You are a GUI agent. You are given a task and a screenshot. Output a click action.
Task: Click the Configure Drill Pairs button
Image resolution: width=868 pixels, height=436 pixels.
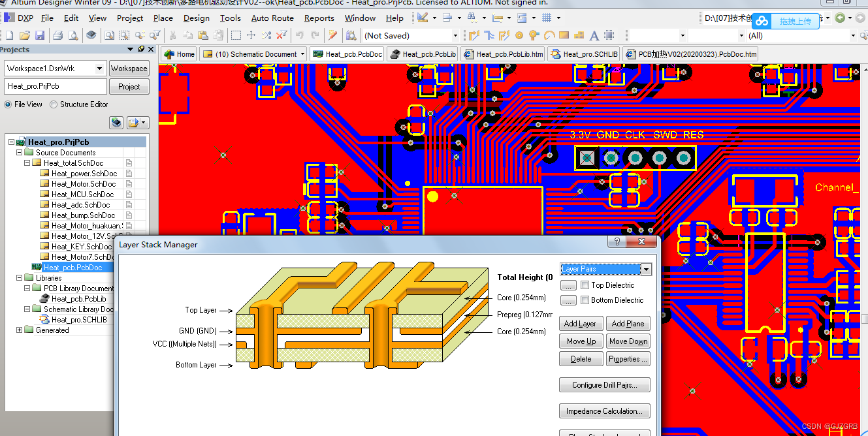coord(604,384)
